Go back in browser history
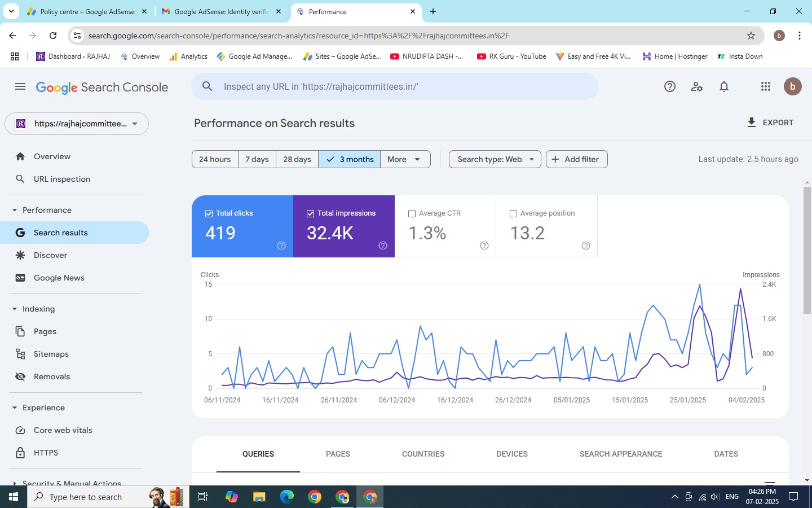Image resolution: width=812 pixels, height=508 pixels. click(12, 36)
